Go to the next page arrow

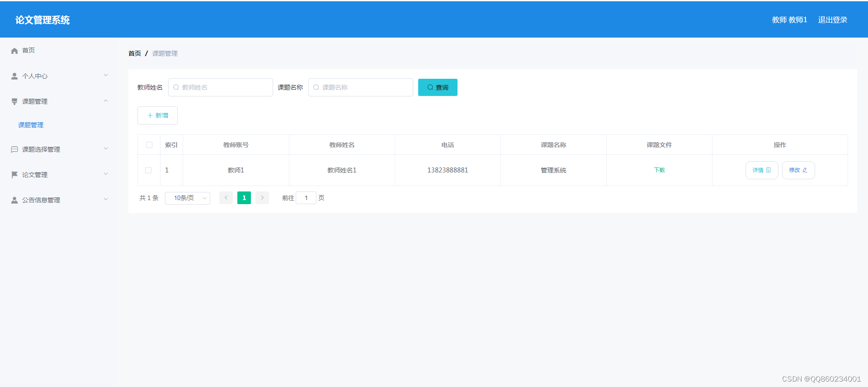[x=262, y=198]
